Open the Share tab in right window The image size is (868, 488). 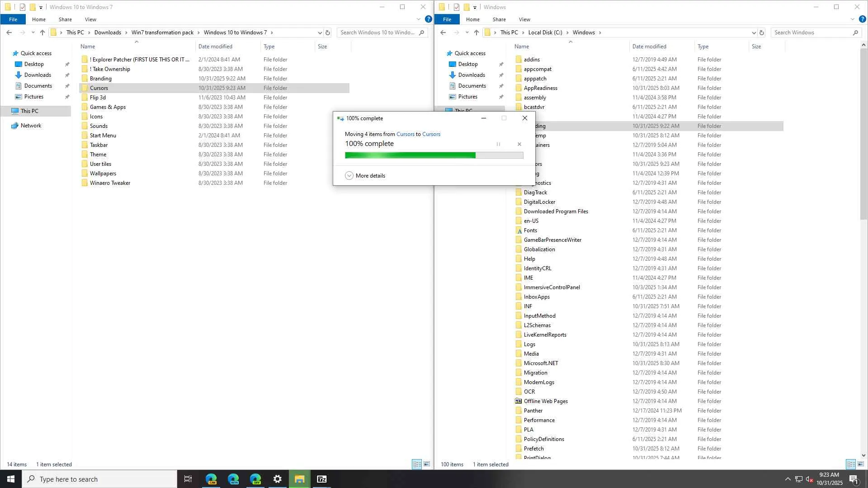click(499, 19)
